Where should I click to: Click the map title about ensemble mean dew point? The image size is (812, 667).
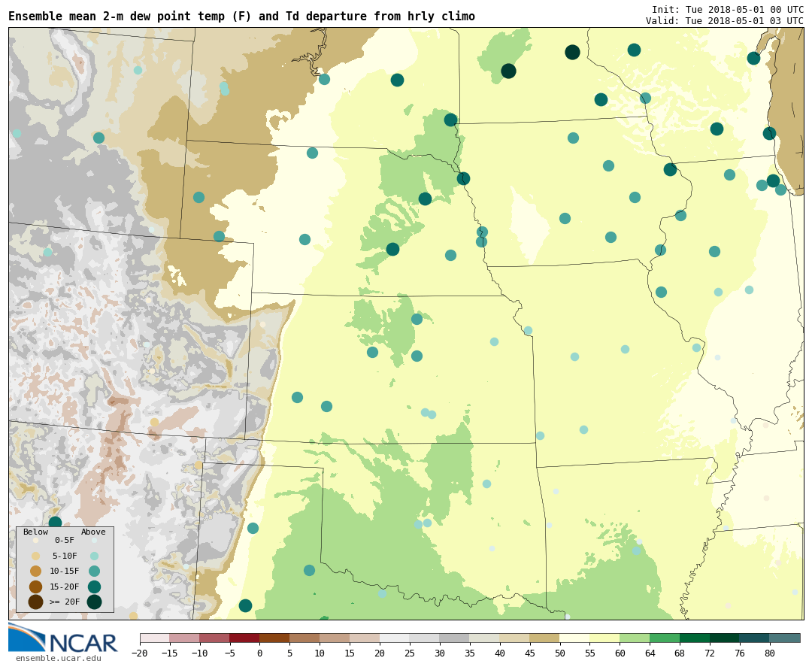[x=241, y=16]
